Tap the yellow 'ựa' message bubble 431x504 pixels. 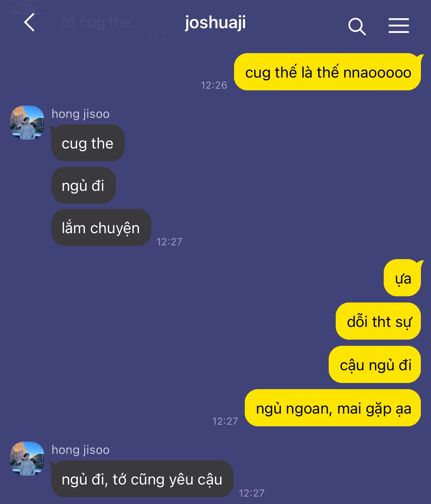tap(402, 278)
